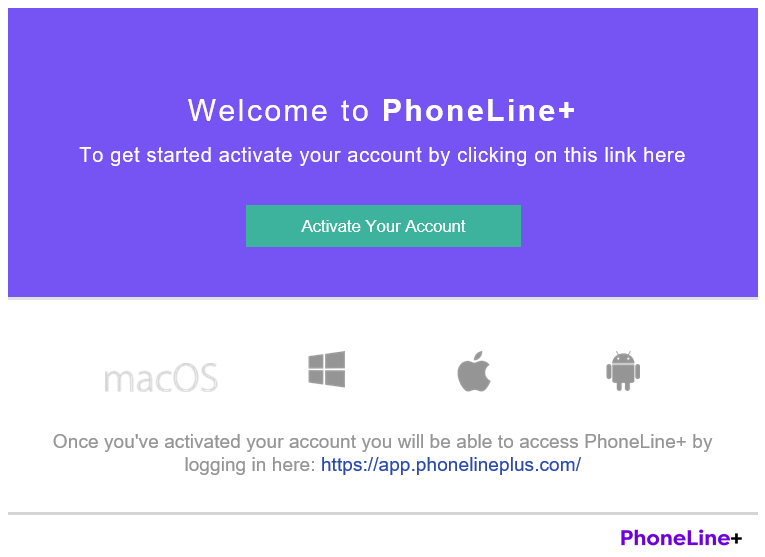Click 'logging in here:' text before the link
The width and height of the screenshot is (765, 557).
[x=250, y=465]
